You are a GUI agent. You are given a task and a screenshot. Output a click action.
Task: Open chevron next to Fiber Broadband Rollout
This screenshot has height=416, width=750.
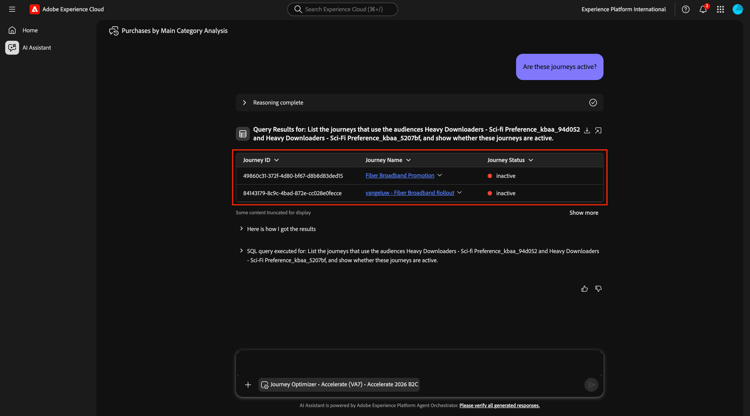(x=459, y=193)
